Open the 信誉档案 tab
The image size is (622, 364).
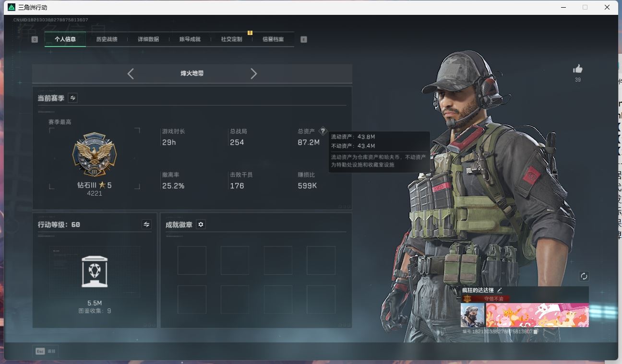[x=273, y=39]
